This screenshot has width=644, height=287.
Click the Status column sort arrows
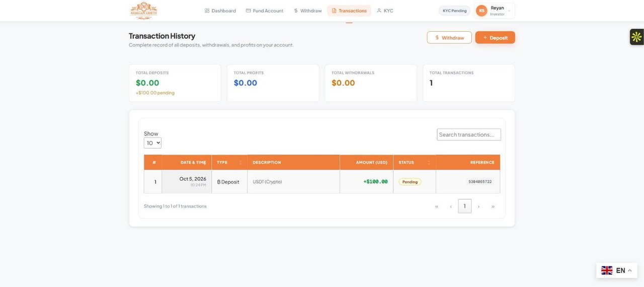(x=429, y=162)
